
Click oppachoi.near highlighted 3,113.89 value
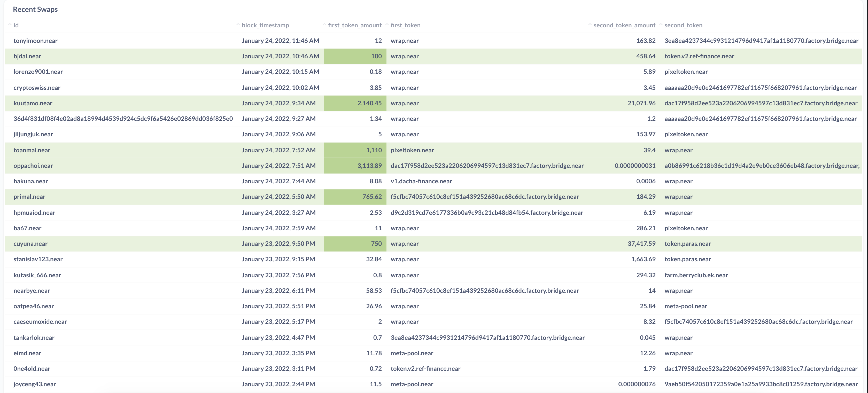[369, 166]
